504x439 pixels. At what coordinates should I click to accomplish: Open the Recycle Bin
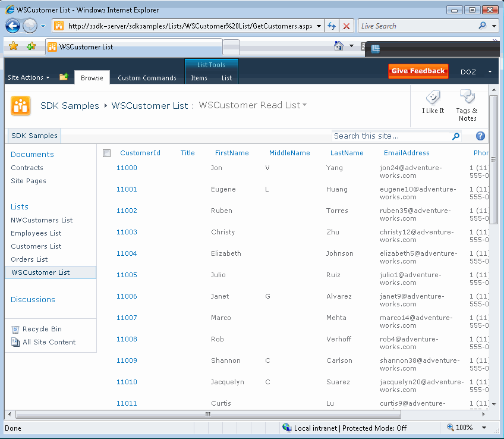42,329
